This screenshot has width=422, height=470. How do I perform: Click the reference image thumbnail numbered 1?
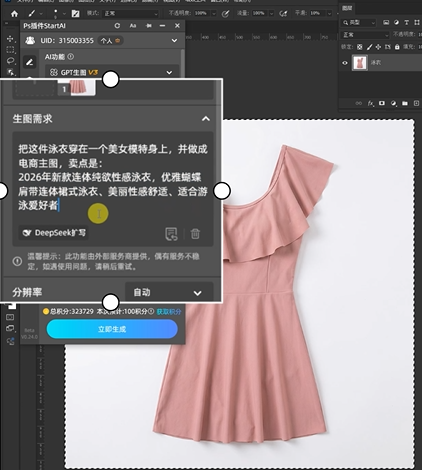coord(77,88)
